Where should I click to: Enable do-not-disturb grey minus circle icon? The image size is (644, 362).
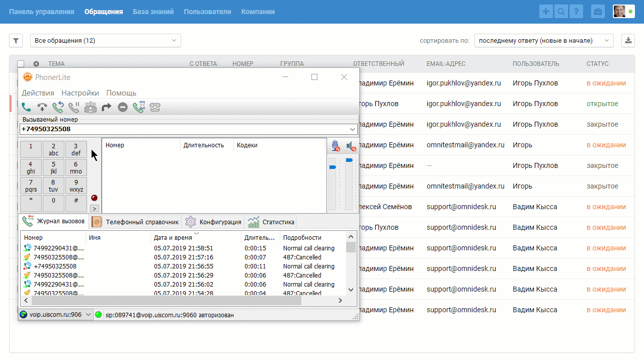[x=123, y=107]
